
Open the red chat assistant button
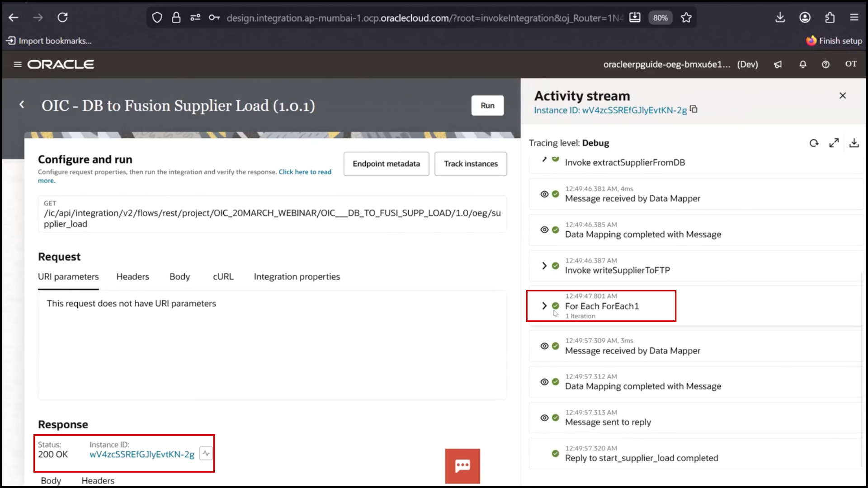(462, 466)
